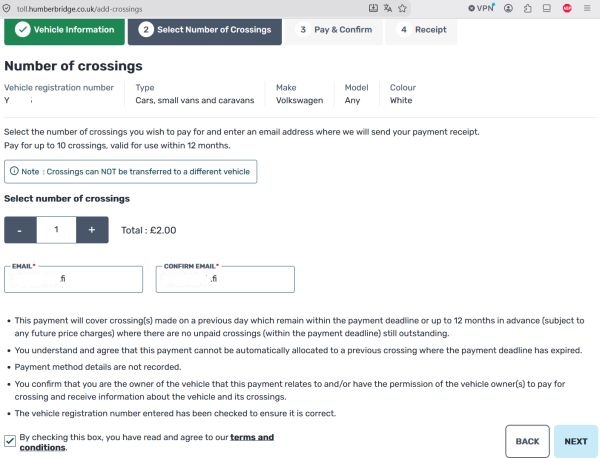Click the shield icon beside the URL
Image resolution: width=600 pixels, height=458 pixels.
coord(7,8)
